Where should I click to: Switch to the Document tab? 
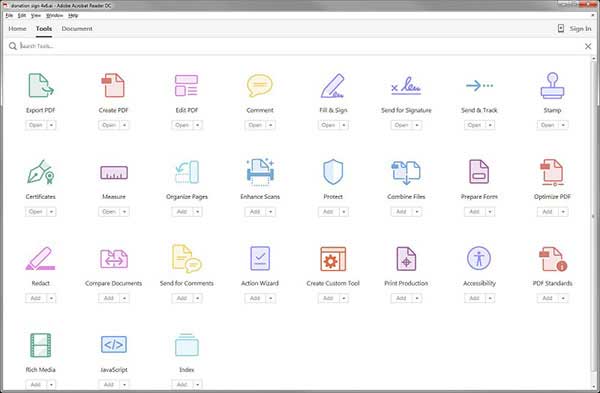[x=77, y=29]
